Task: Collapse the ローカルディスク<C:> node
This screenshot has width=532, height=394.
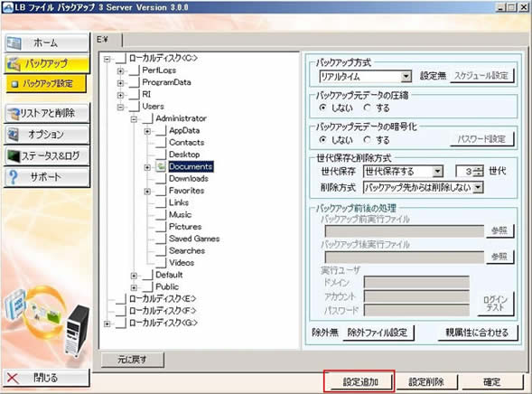Action: point(107,59)
